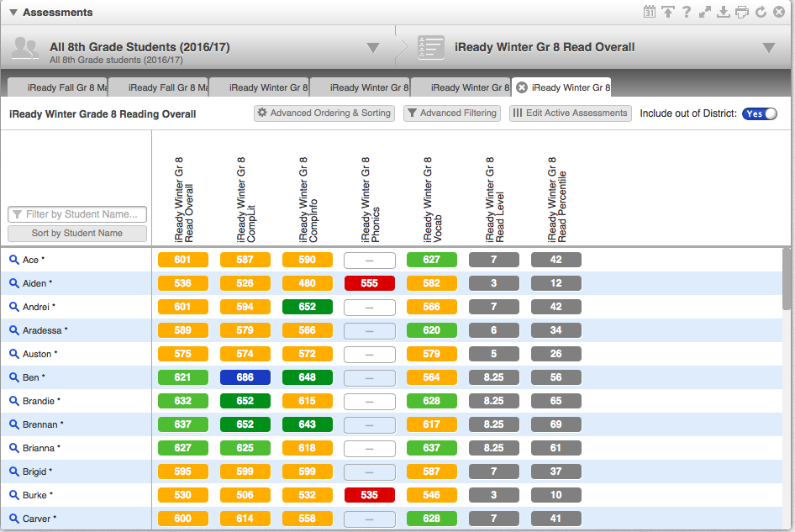Open magnifier icon next to Carver
The image size is (795, 532).
pyautogui.click(x=14, y=519)
